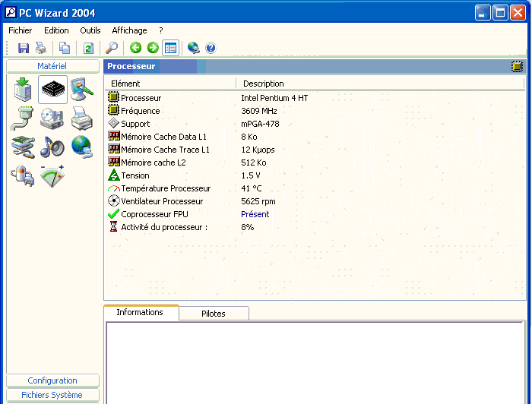
Task: Open the Fichiers Système sidebar section
Action: [52, 395]
